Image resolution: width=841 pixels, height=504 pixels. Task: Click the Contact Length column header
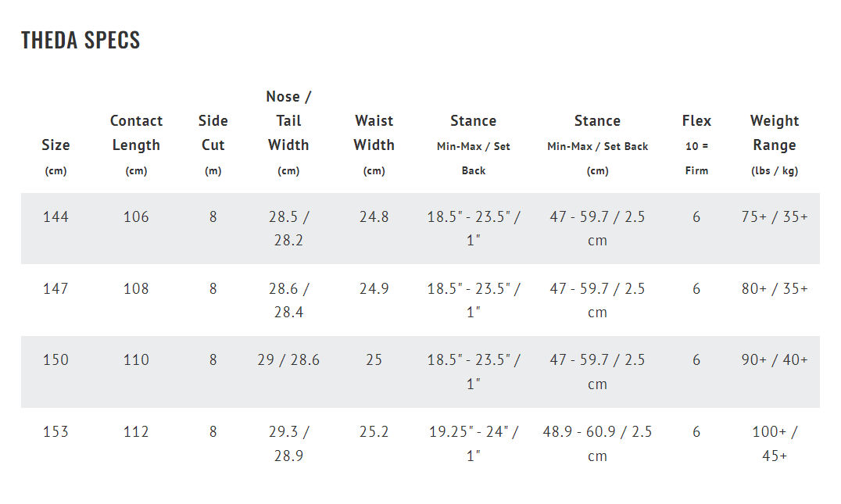pyautogui.click(x=136, y=145)
